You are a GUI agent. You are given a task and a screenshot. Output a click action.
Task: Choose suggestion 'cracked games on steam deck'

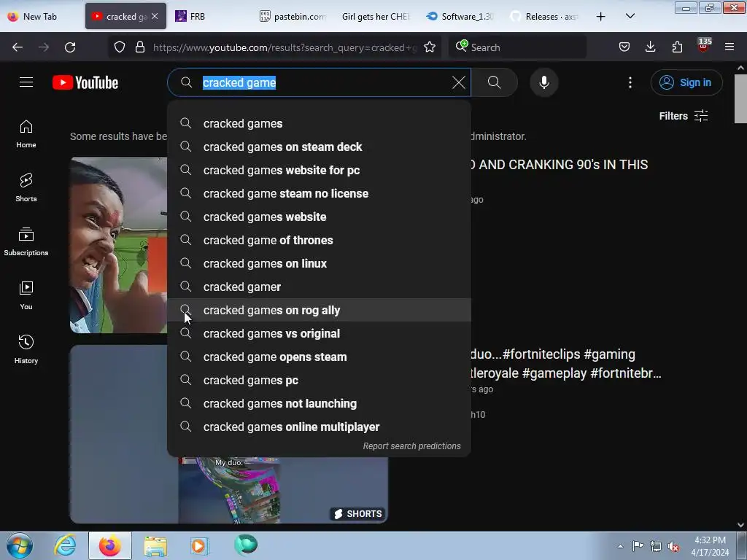click(x=320, y=147)
